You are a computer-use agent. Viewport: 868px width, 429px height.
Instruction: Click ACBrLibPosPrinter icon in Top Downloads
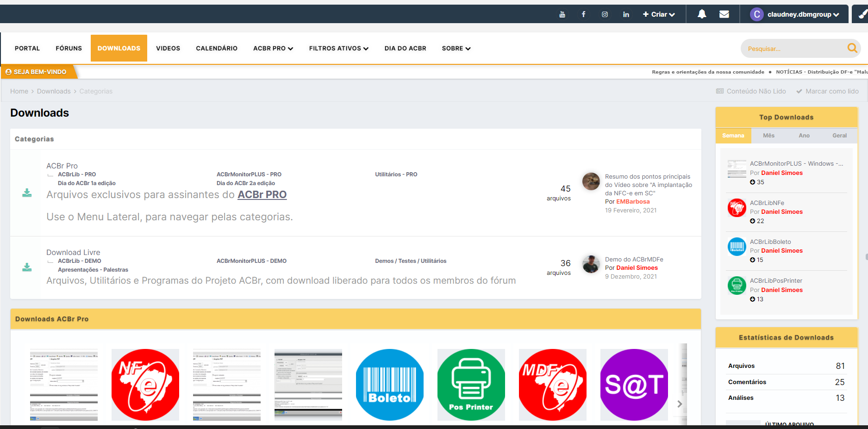(x=737, y=286)
